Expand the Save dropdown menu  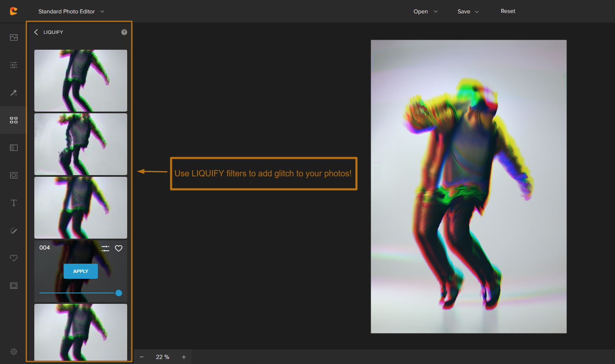[x=468, y=12]
